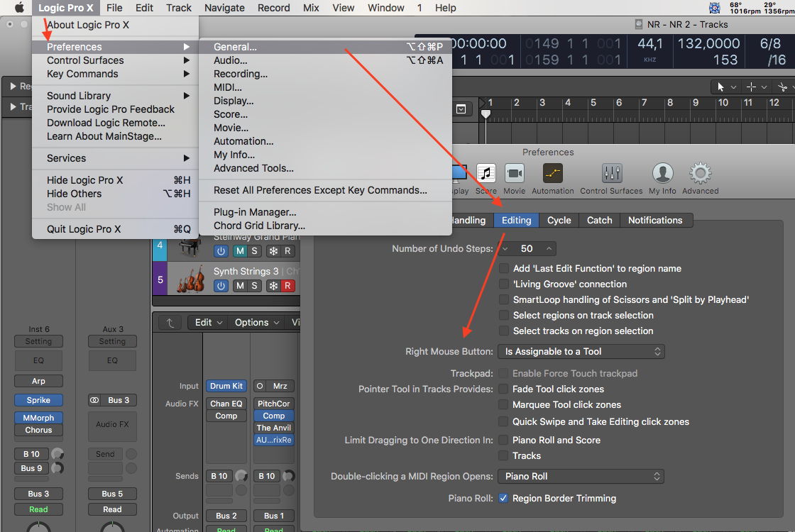Open the Edit dropdown in the editor
This screenshot has width=795, height=532.
click(x=208, y=323)
